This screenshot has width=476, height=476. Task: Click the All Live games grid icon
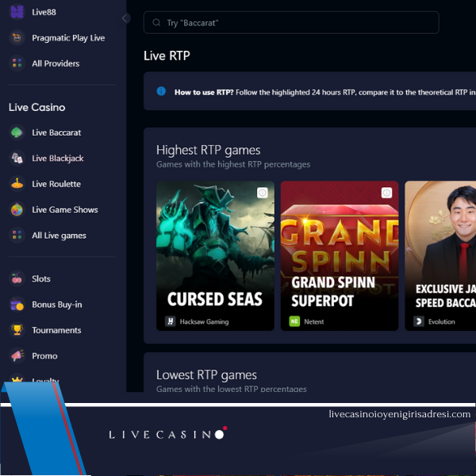coord(17,236)
